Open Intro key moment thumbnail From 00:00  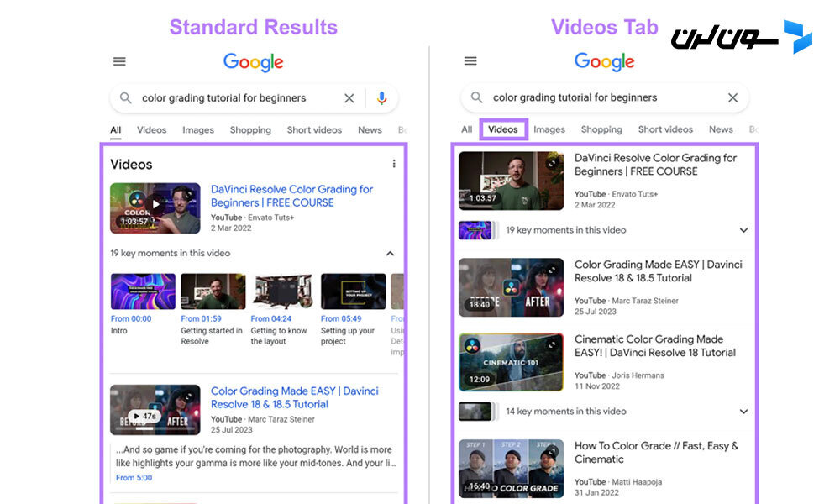[x=143, y=291]
